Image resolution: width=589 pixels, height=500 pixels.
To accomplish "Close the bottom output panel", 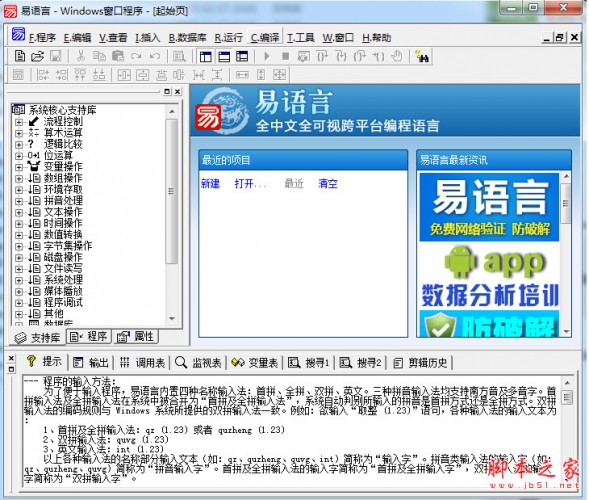I will (x=11, y=358).
